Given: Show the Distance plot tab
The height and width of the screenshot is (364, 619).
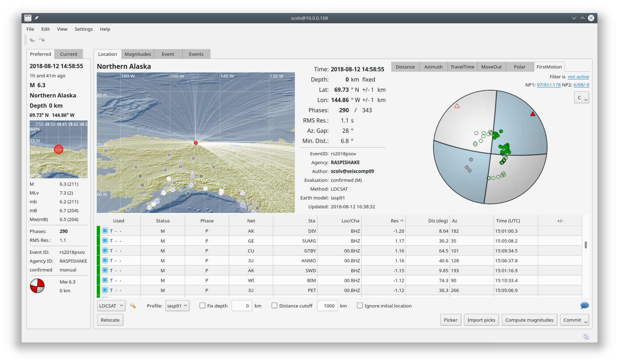Looking at the screenshot, I should point(405,67).
